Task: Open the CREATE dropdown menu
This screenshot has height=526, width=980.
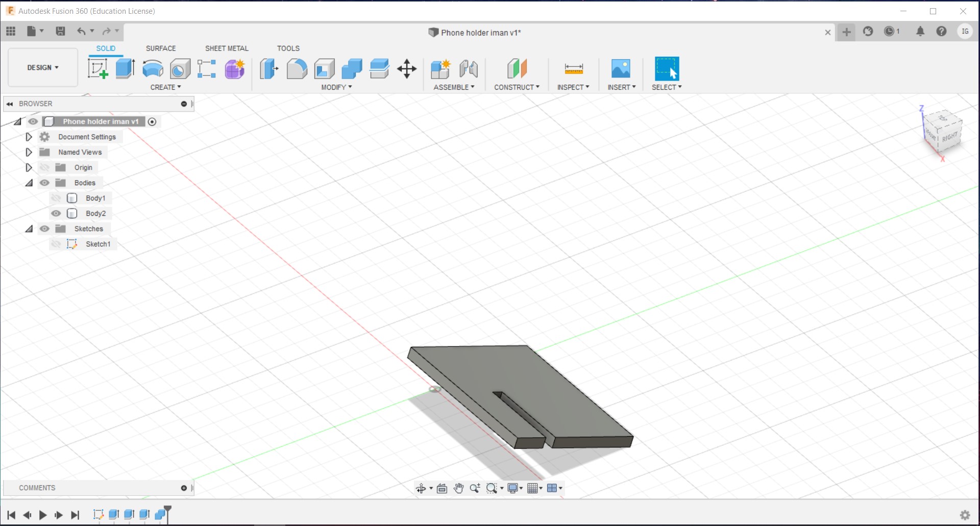Action: [x=165, y=87]
